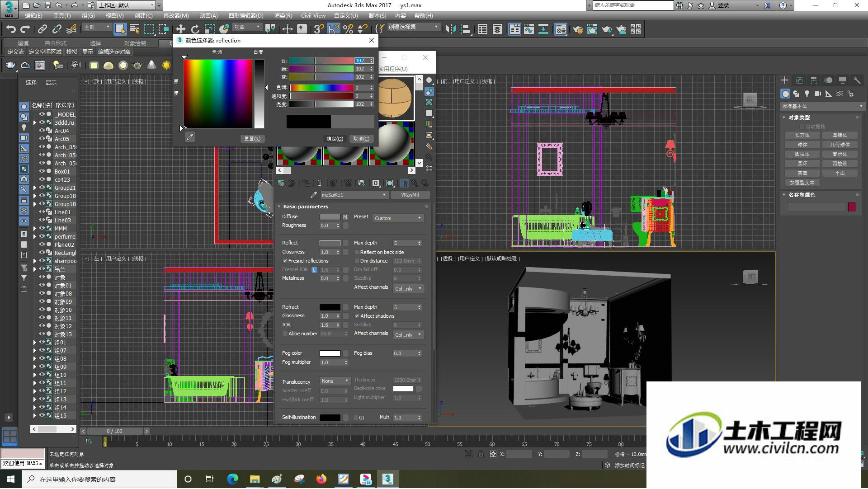Open the Utilities wrench command panel tab
This screenshot has width=868, height=489.
tap(857, 80)
